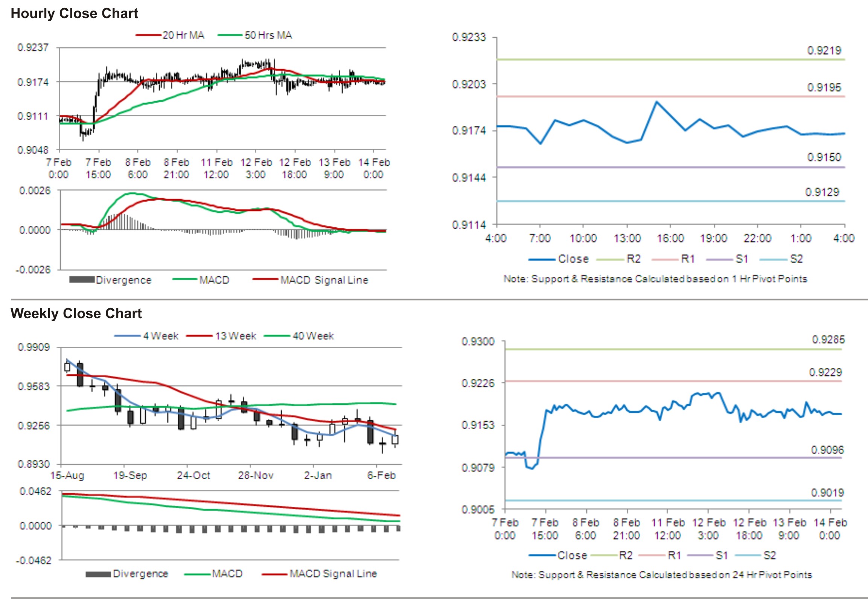Click the 19:00 time axis label
The image size is (868, 599).
click(x=714, y=238)
